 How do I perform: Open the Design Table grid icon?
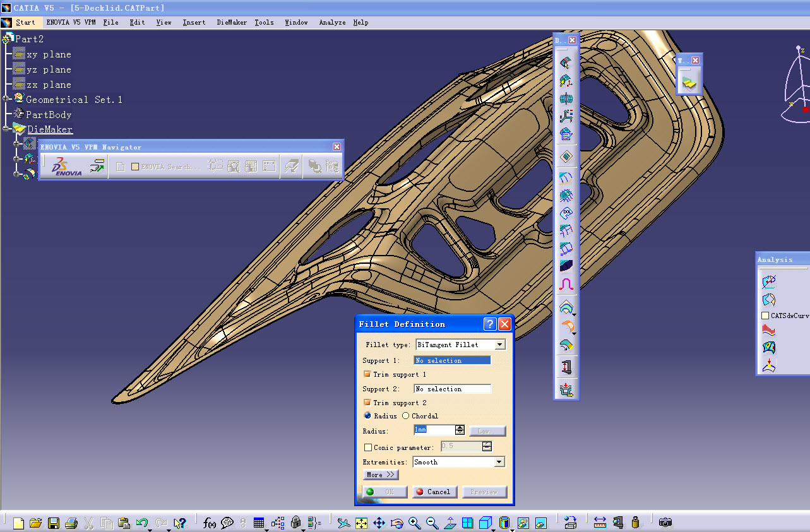click(x=259, y=523)
